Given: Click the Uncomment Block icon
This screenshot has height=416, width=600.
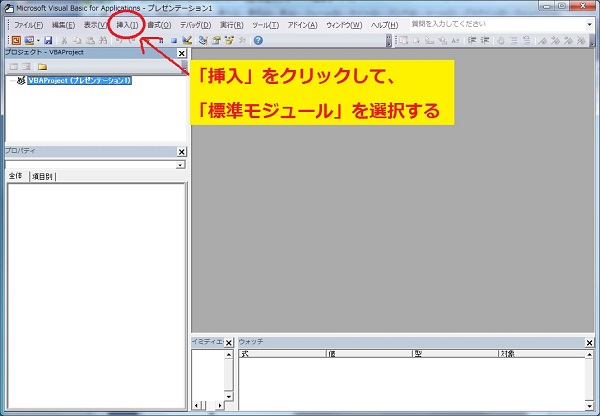Looking at the screenshot, I should (527, 40).
